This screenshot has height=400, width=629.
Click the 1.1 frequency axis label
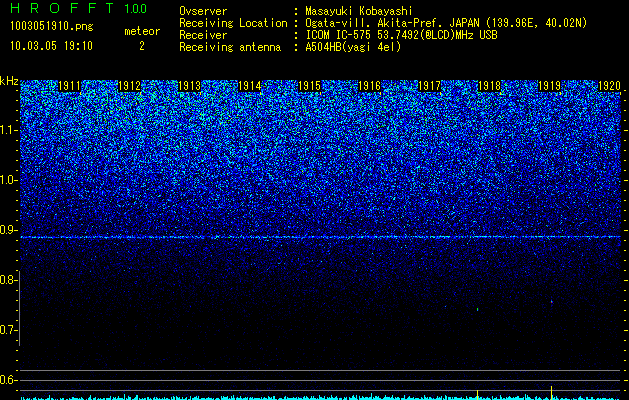tap(8, 130)
